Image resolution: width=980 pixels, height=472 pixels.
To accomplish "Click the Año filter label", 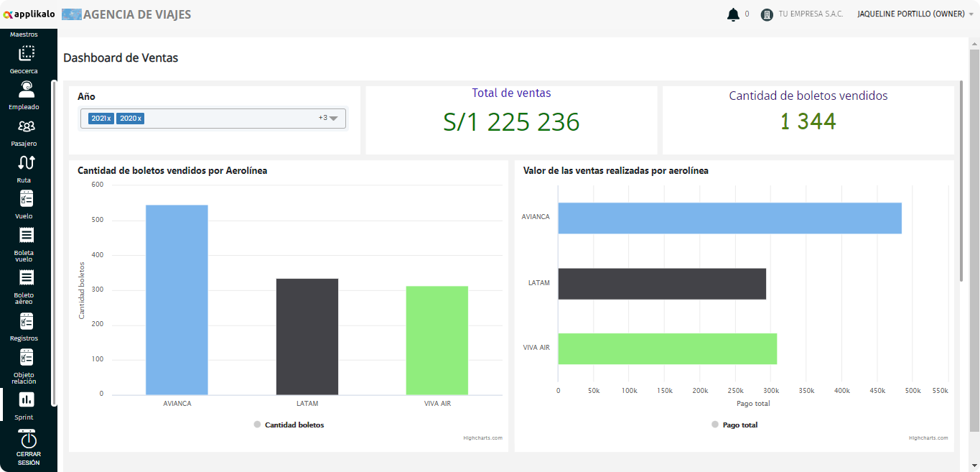I will 86,96.
